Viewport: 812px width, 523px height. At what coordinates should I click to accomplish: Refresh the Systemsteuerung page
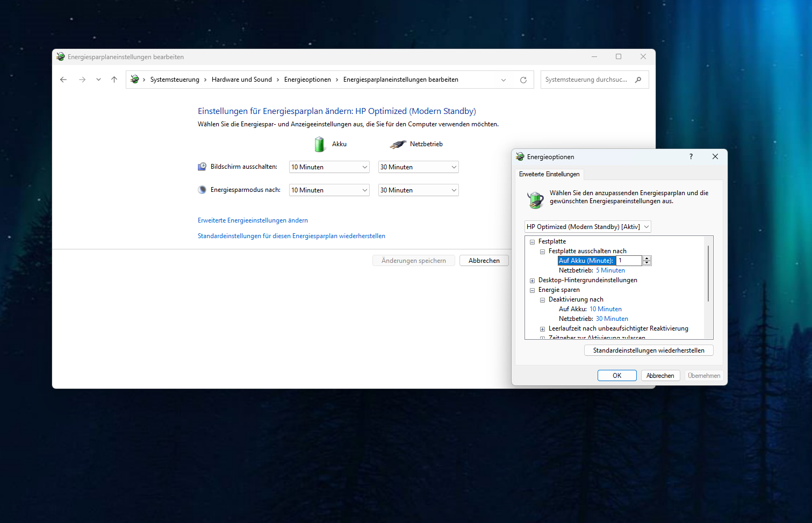click(x=523, y=80)
